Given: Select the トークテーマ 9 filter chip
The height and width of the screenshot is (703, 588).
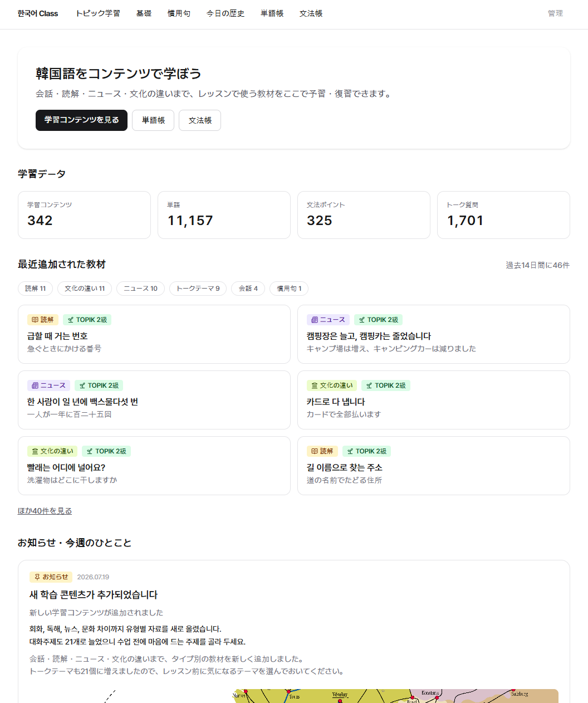Looking at the screenshot, I should [198, 289].
